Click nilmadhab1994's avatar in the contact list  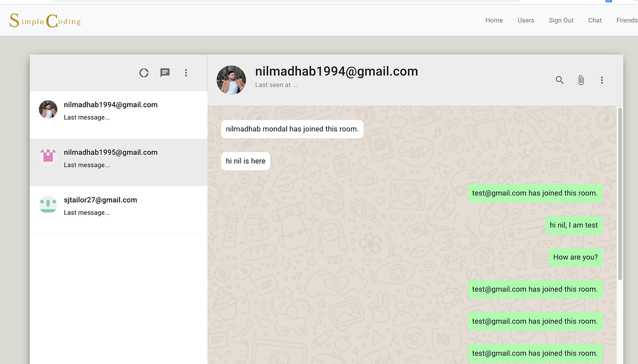tap(48, 109)
